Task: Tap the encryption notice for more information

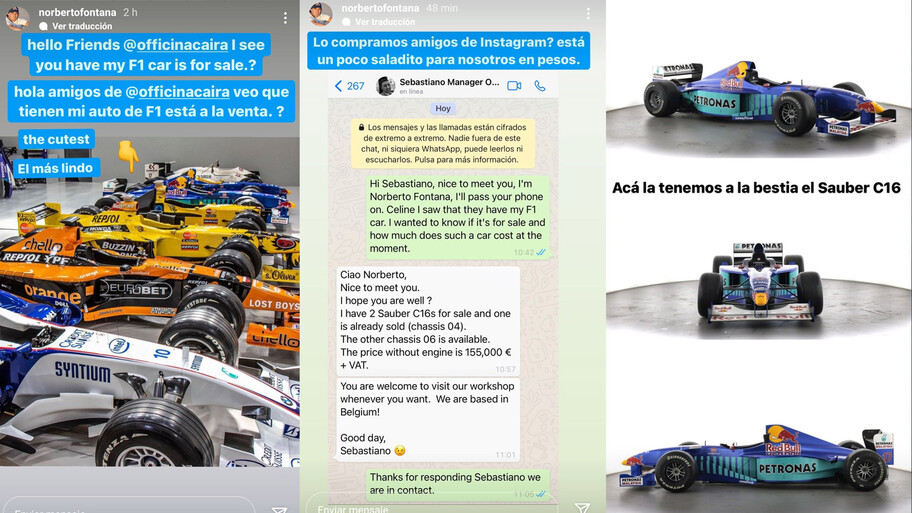Action: 443,143
